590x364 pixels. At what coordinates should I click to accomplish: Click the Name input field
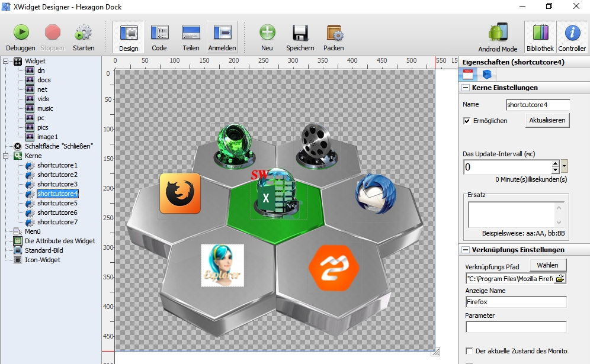click(538, 105)
